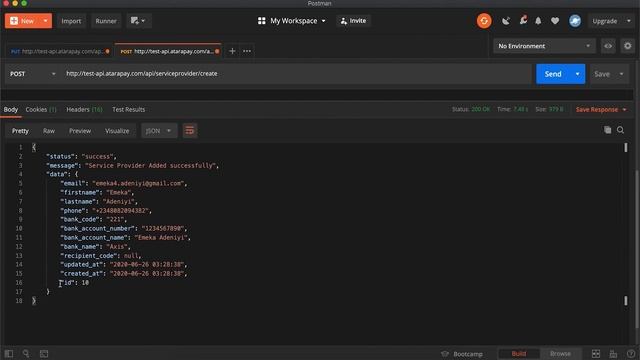
Task: Click the environment quick look eye icon
Action: point(608,46)
